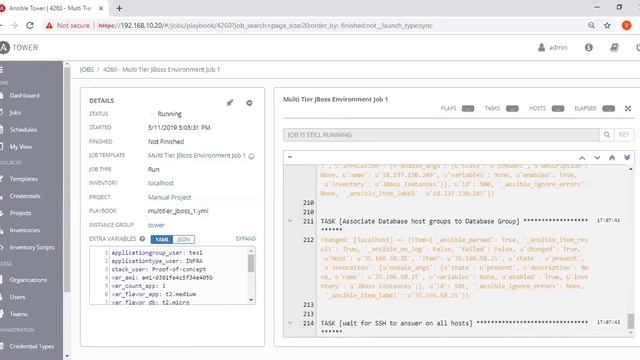
Task: Click the Tower logo
Action: pyautogui.click(x=19, y=47)
